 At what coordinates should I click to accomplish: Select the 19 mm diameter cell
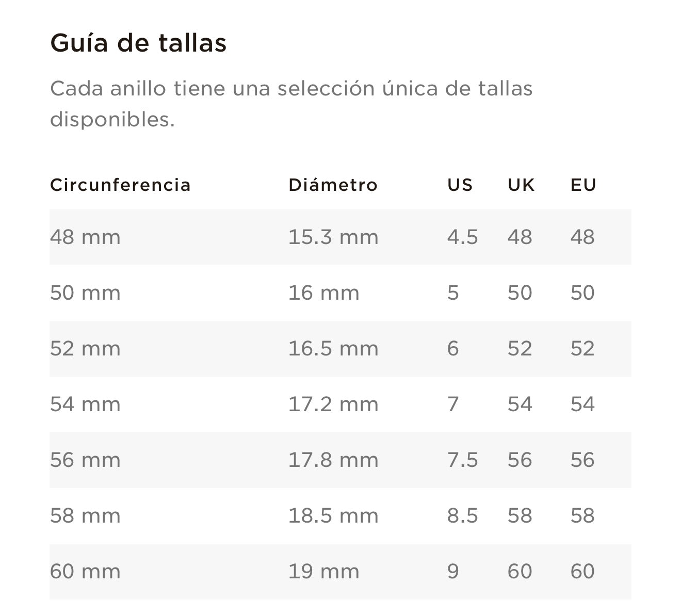click(323, 572)
